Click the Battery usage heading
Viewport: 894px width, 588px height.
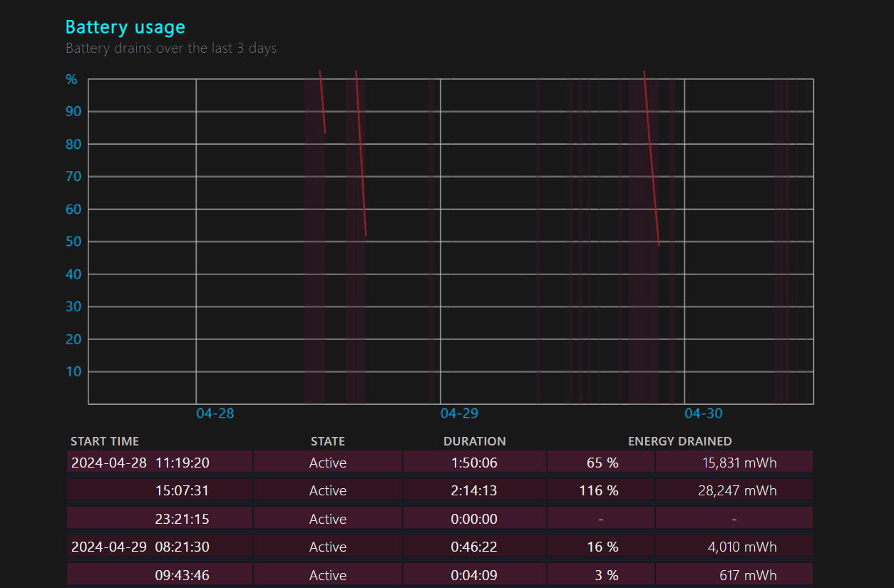pos(125,27)
